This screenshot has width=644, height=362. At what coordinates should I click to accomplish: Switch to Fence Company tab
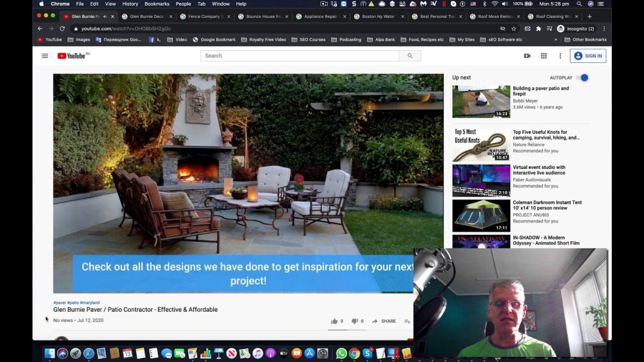[x=204, y=16]
